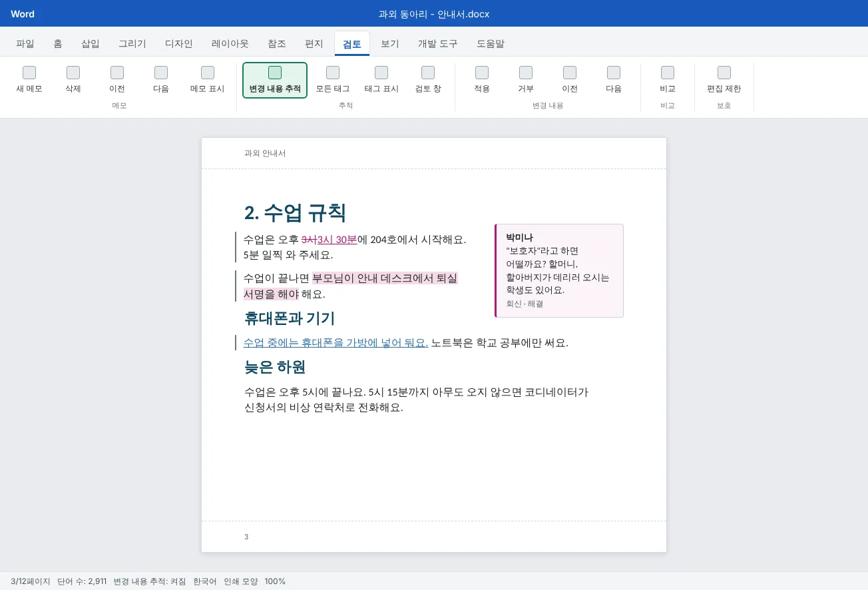Viewport: 868px width, 590px height.
Task: Click the 3/12페이지 status bar entry
Action: 31,581
